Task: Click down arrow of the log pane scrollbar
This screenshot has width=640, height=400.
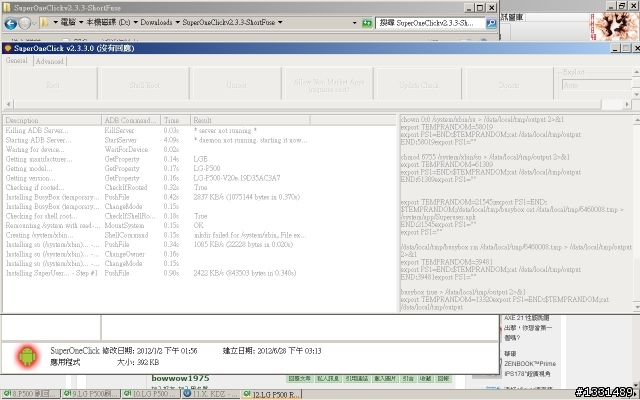Action: pyautogui.click(x=636, y=307)
